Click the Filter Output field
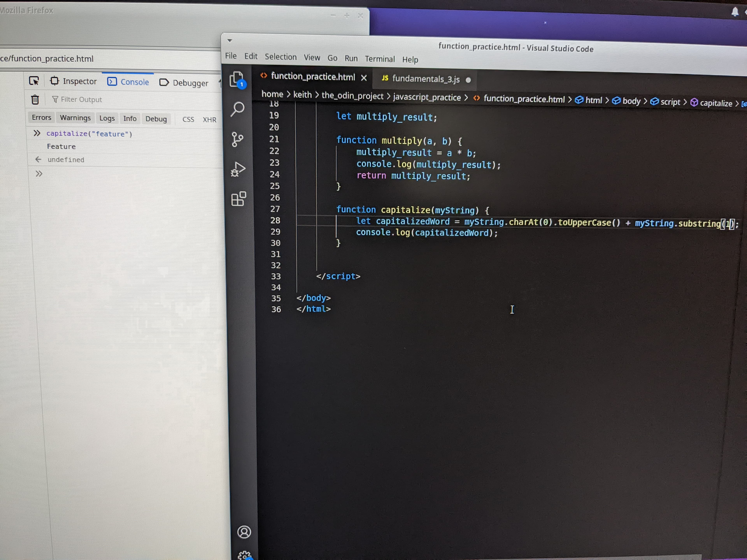The image size is (747, 560). pyautogui.click(x=81, y=100)
